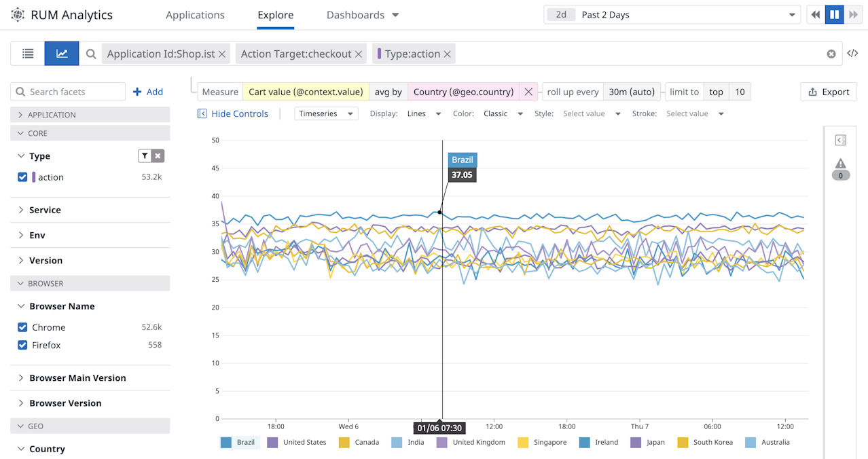The width and height of the screenshot is (868, 459).
Task: Click the pause button in time controls
Action: 834,15
